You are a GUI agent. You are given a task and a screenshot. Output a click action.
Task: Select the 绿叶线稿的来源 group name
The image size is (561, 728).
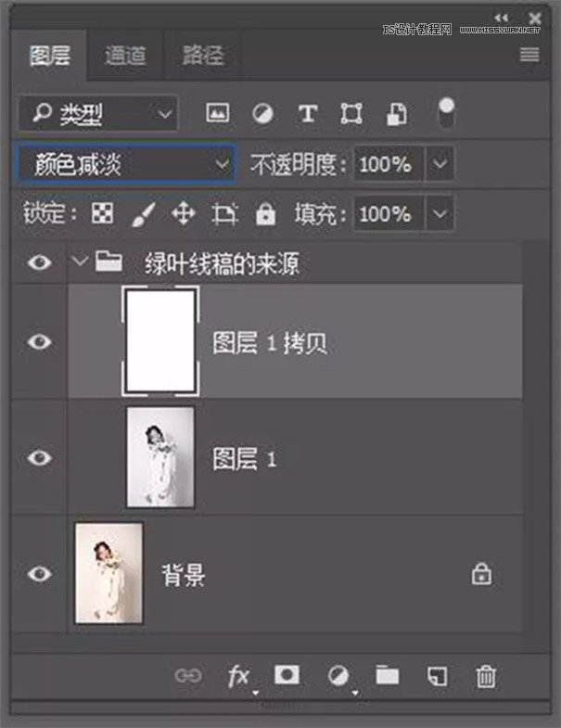point(222,263)
